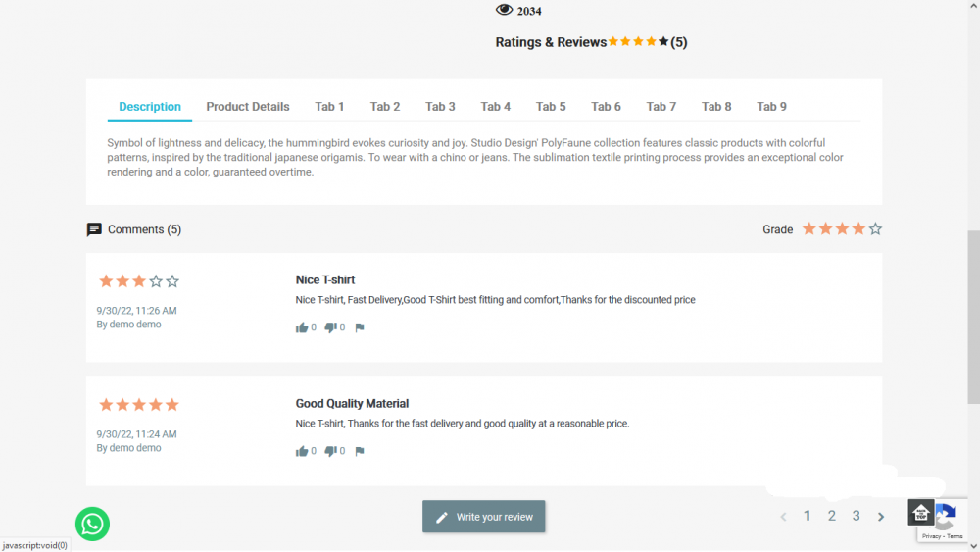This screenshot has height=552, width=980.
Task: Select Tab 3
Action: (440, 106)
